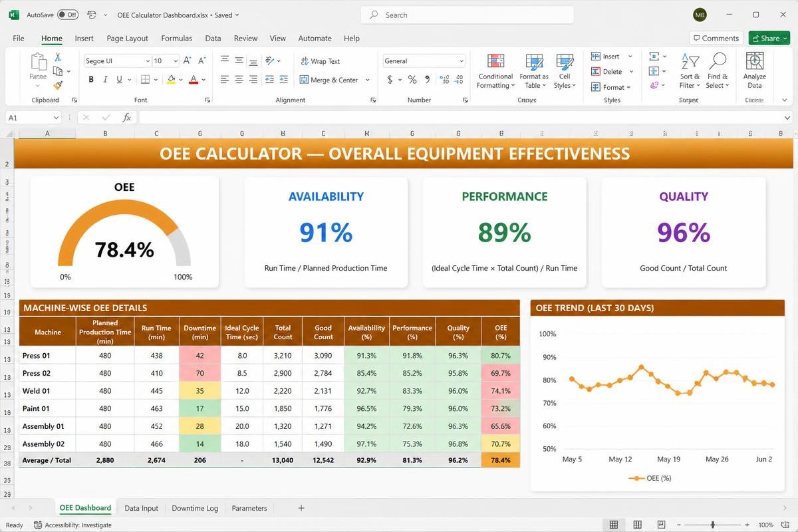
Task: Apply the yellow fill color bucket
Action: tap(172, 80)
